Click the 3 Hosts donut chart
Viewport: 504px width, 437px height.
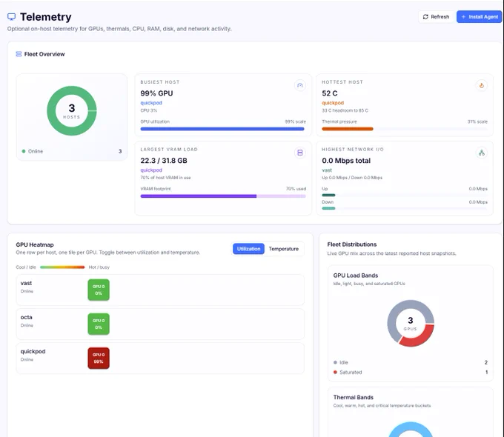pyautogui.click(x=72, y=110)
